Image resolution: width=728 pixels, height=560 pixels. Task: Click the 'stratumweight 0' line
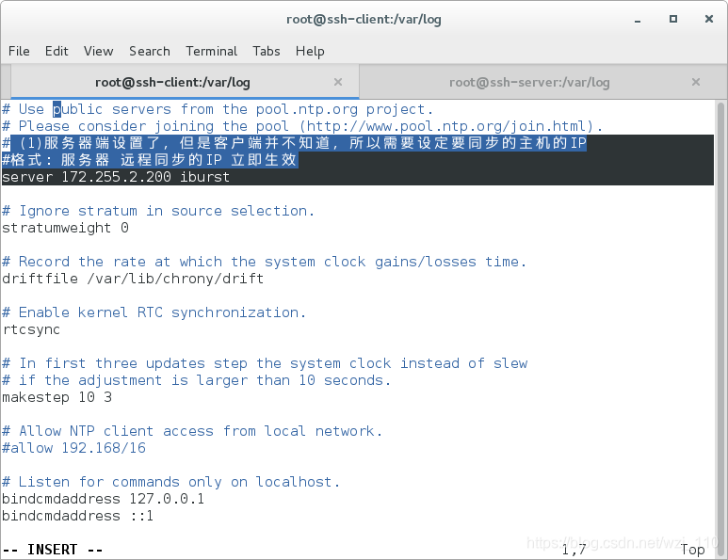tap(66, 228)
